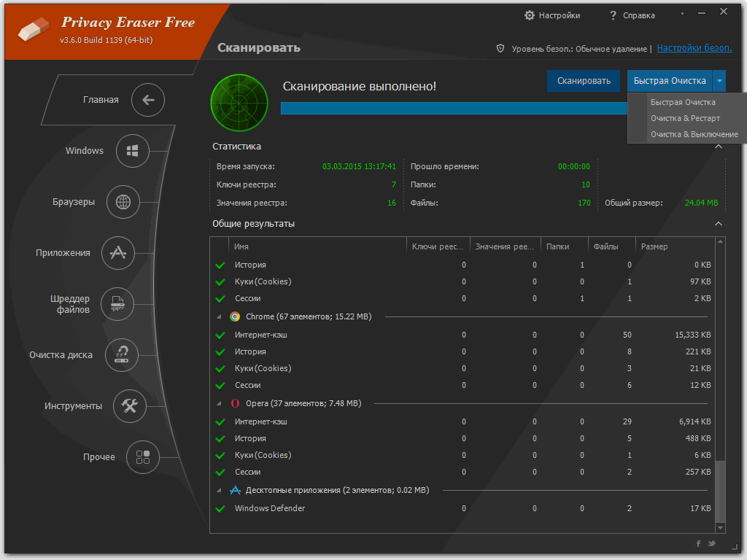This screenshot has width=747, height=560.
Task: Uncheck Opera История checkmark
Action: (220, 438)
